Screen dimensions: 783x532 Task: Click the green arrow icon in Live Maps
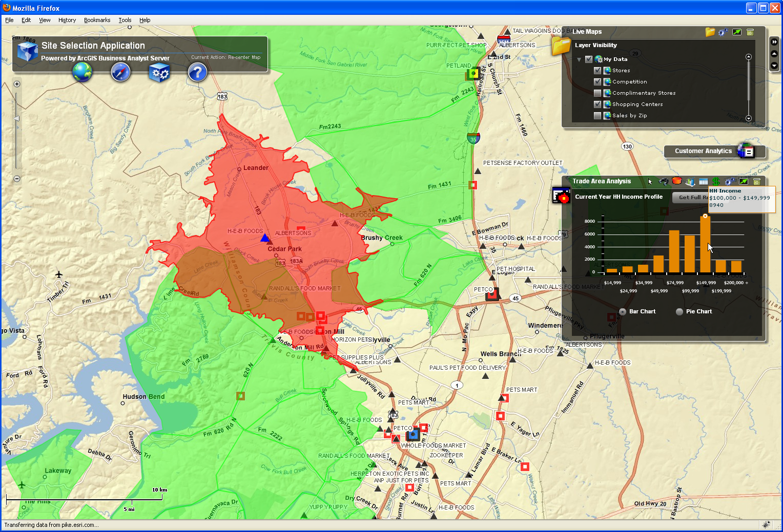737,32
